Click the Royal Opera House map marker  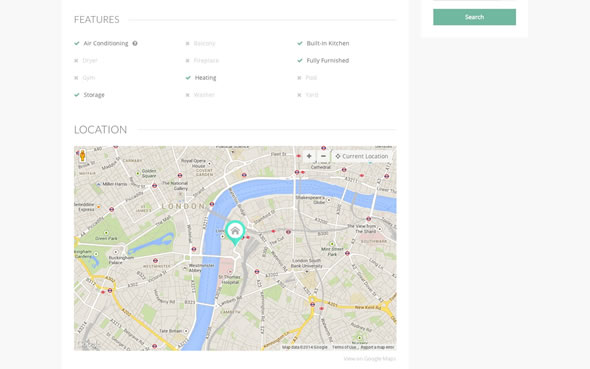pos(210,164)
